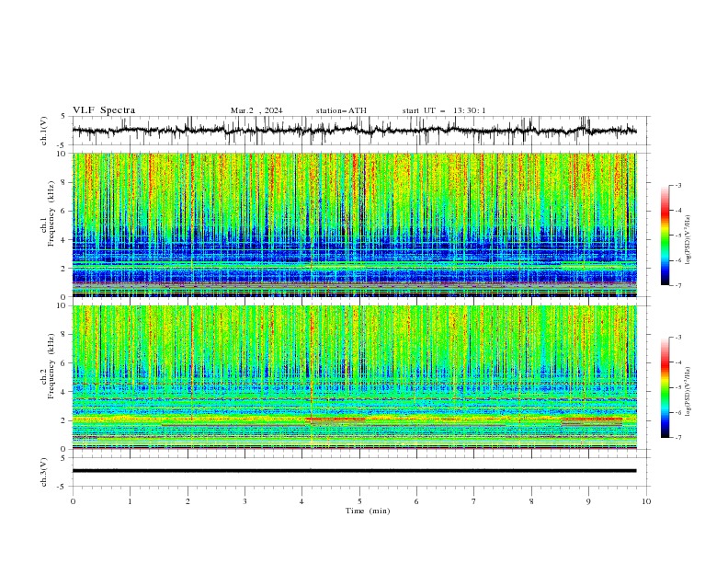The width and height of the screenshot is (728, 563).
Task: Click the '-7' label on ch.2 colorbar
Action: 677,437
